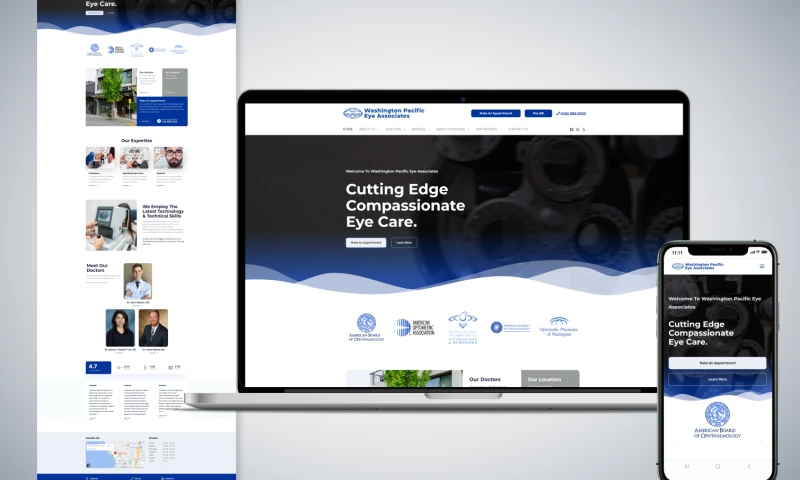Click 'We Employ The Latest Technology' heading
This screenshot has height=480, width=800.
point(163,211)
